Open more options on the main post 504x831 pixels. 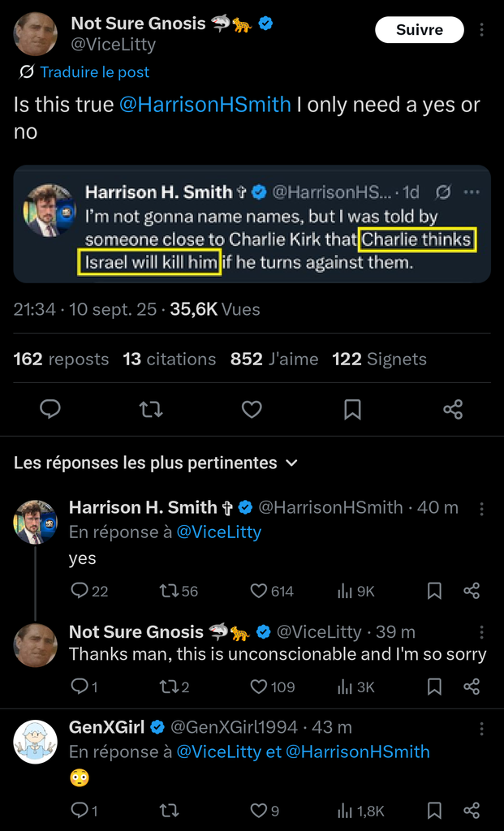point(482,30)
